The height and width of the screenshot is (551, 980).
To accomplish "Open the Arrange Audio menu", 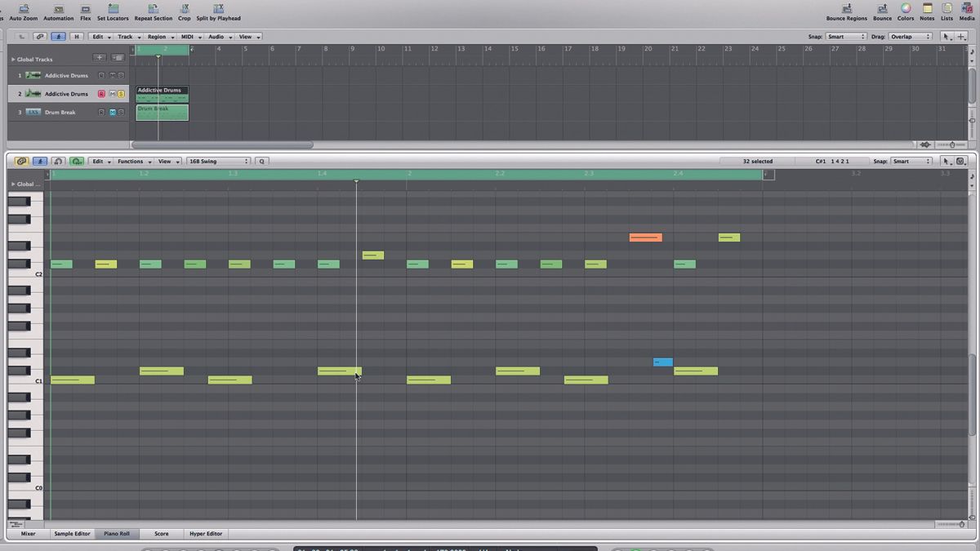I will tap(218, 37).
